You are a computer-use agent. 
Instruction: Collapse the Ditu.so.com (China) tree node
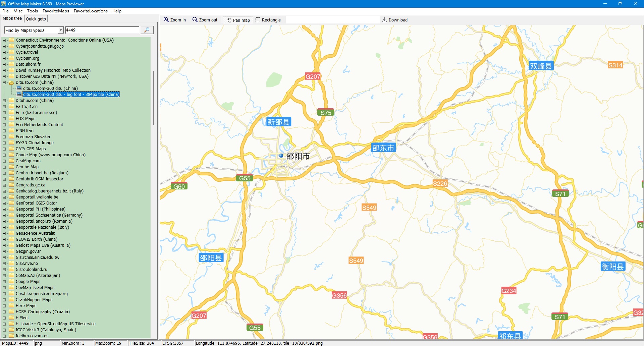click(4, 82)
